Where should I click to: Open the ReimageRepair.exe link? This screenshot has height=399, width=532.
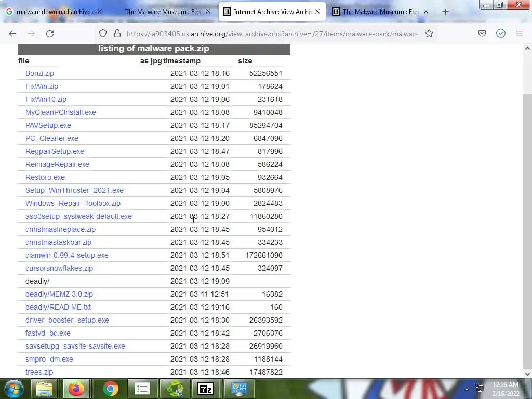click(57, 164)
